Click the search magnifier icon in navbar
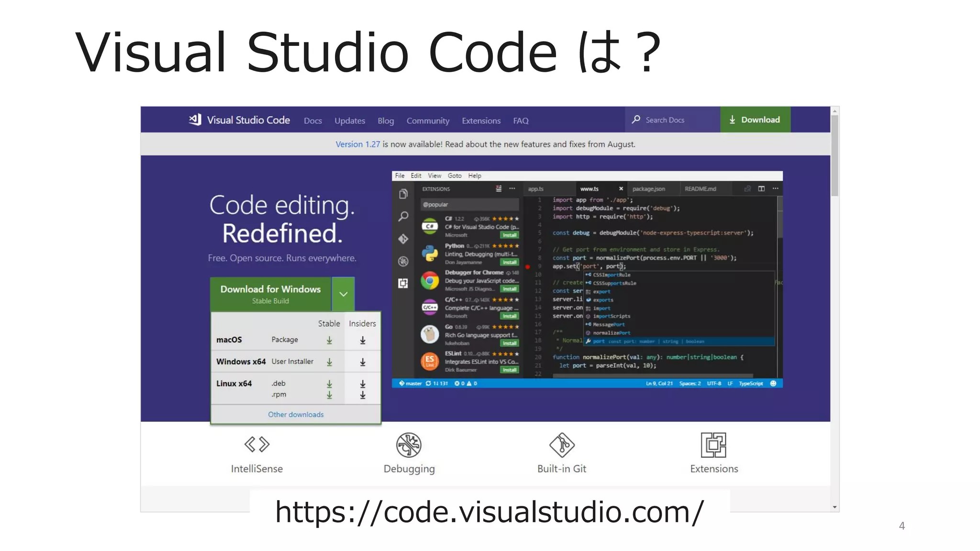This screenshot has width=980, height=551. (x=636, y=120)
